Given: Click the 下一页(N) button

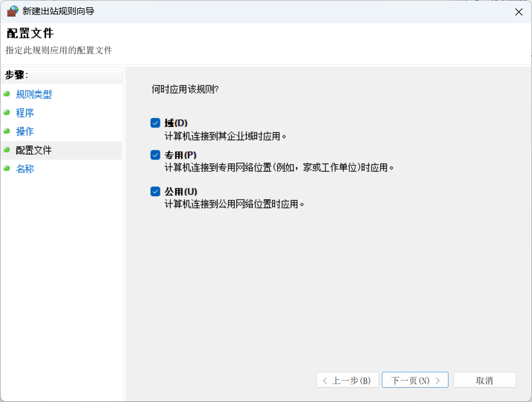Looking at the screenshot, I should [415, 380].
